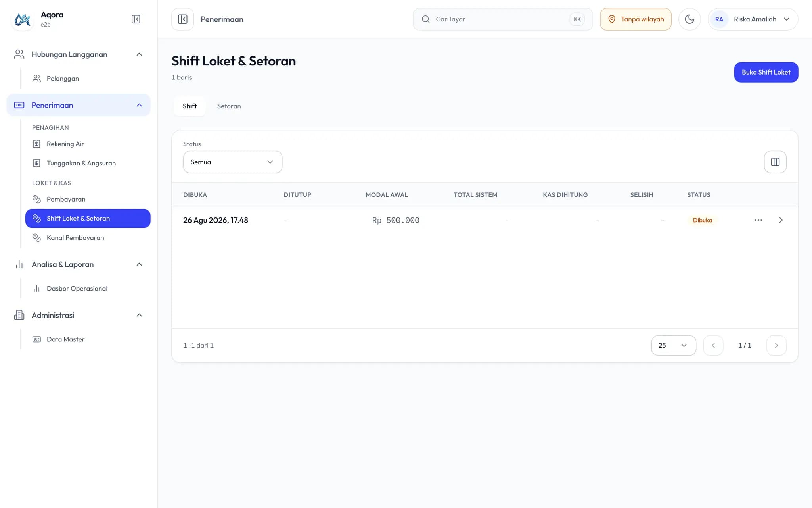Toggle sidebar panel icon next to Penerimaan header
This screenshot has width=812, height=508.
coord(182,19)
